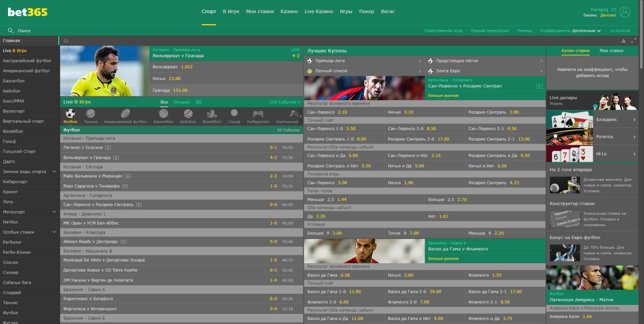Select the Волейбол sport icon in Live row
Image resolution: width=644 pixels, height=324 pixels.
tap(212, 114)
